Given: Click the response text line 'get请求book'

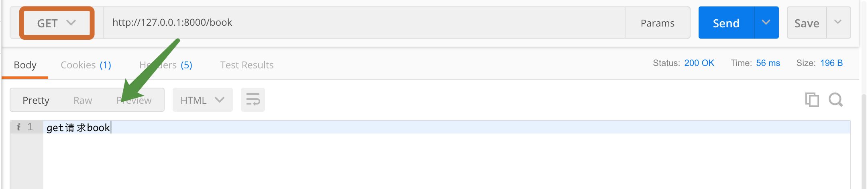Looking at the screenshot, I should pos(78,127).
